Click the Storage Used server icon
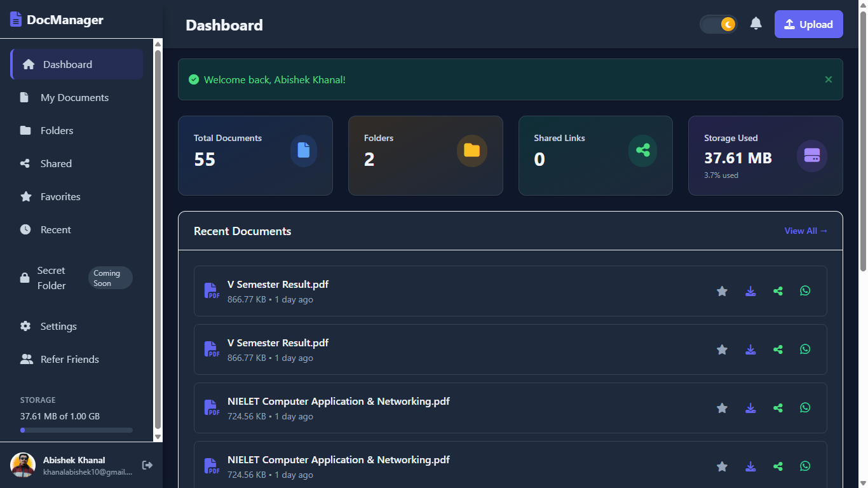868x488 pixels. 811,156
